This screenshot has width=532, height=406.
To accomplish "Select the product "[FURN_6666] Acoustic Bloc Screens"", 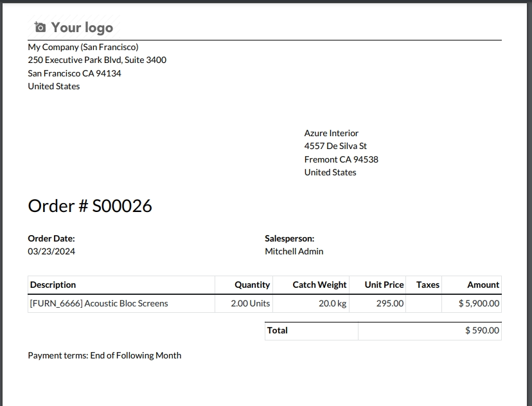I will (99, 303).
